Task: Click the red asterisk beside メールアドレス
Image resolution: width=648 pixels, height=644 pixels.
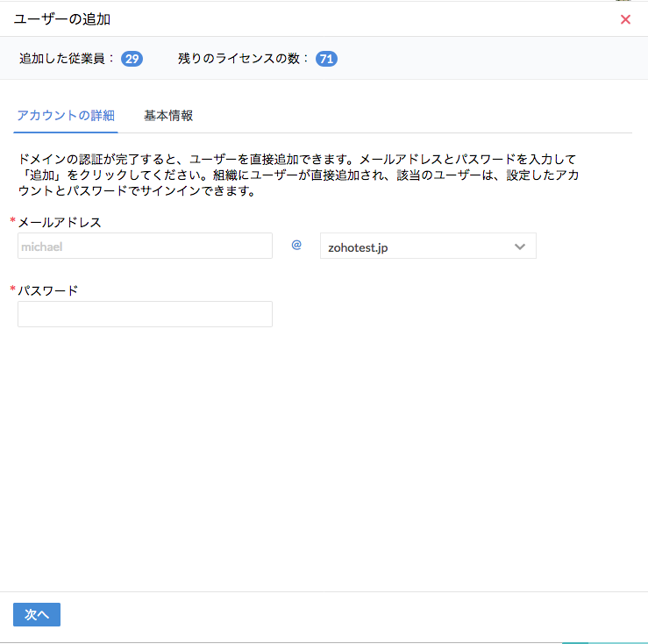Action: (12, 222)
